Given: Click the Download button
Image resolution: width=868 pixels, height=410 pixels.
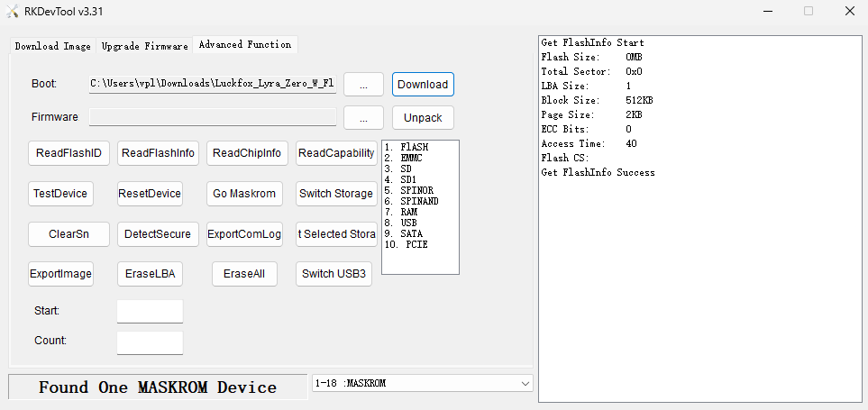Looking at the screenshot, I should point(423,85).
